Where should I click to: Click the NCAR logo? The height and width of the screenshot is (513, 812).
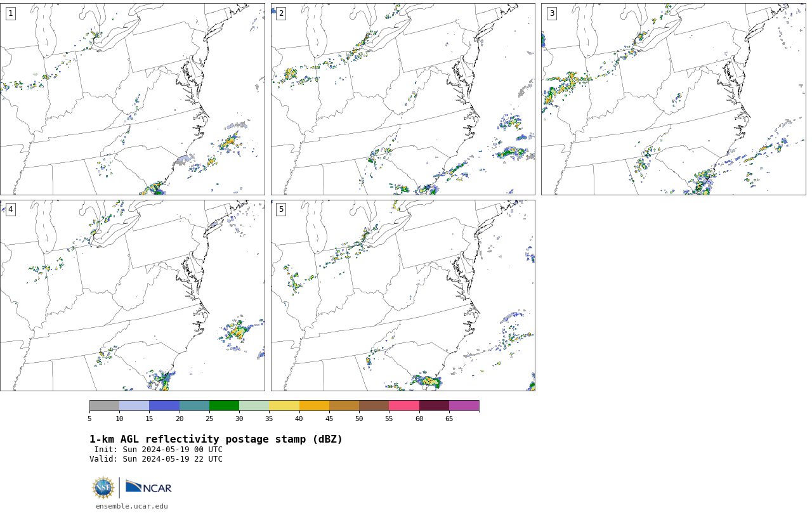[148, 487]
